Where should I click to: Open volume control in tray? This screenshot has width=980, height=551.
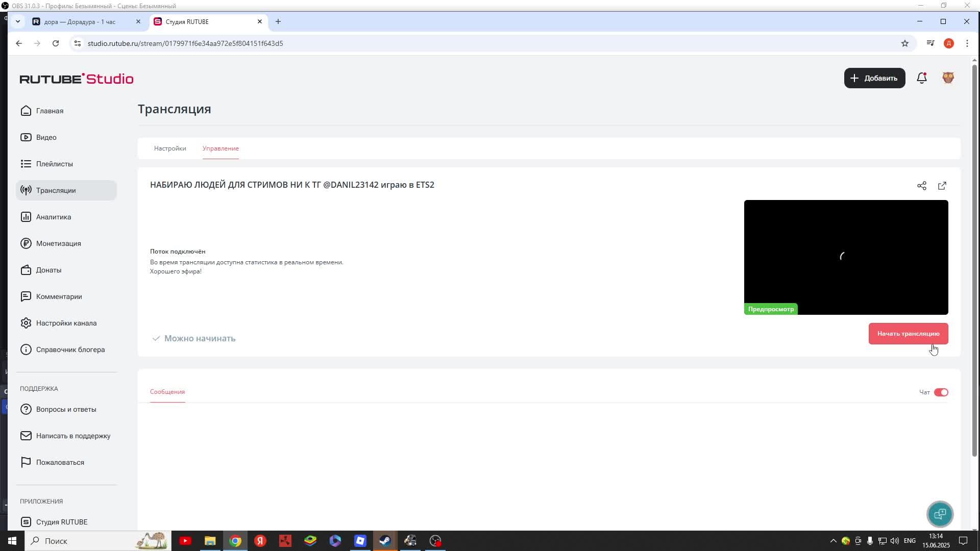894,541
